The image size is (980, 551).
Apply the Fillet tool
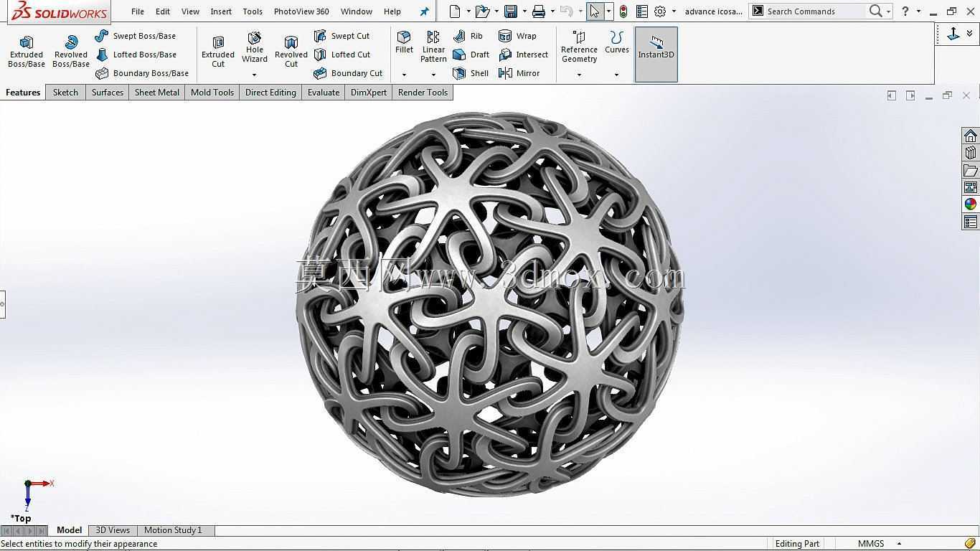[x=404, y=43]
